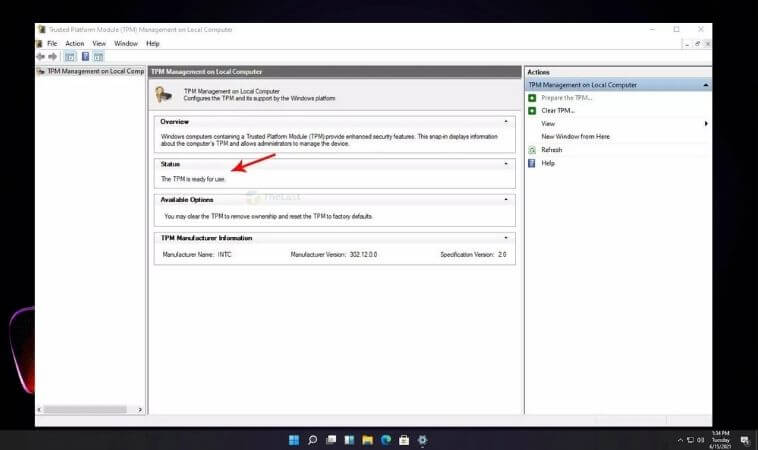758x450 pixels.
Task: Click the Back arrow in the toolbar
Action: (x=40, y=57)
